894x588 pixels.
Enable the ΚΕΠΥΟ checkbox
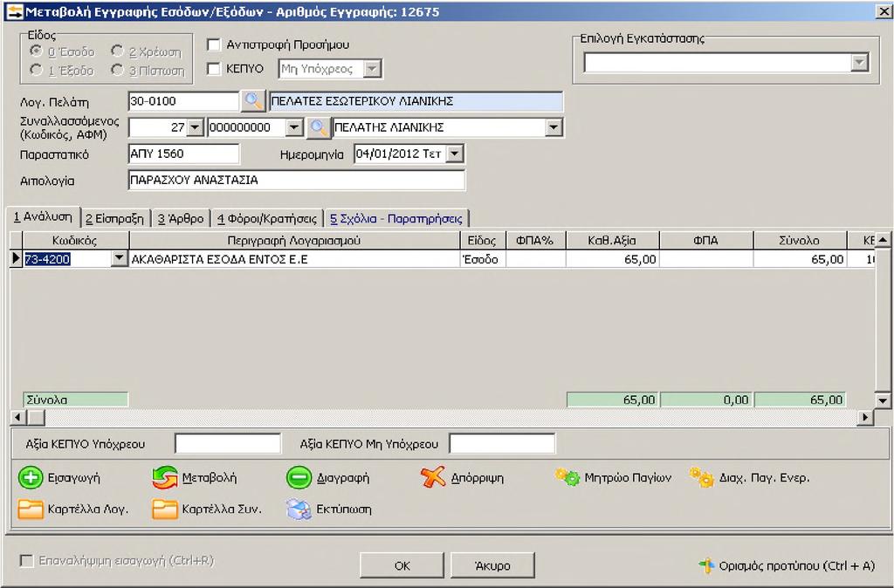click(x=214, y=69)
